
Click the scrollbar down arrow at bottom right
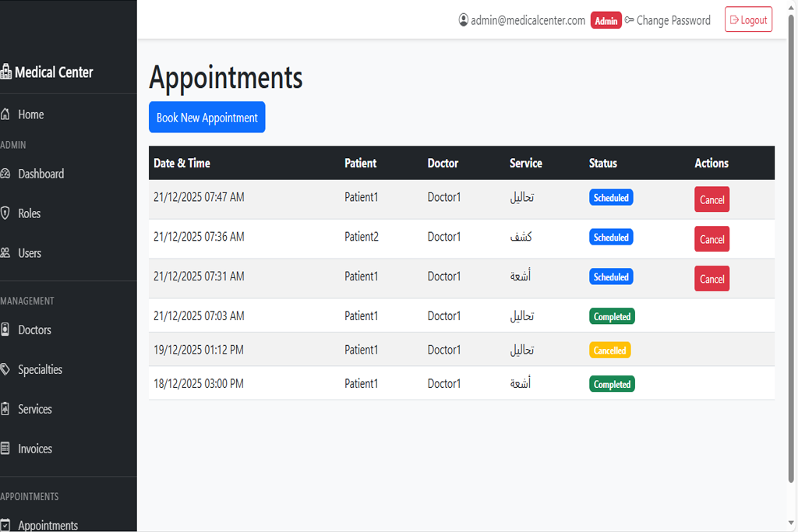[793, 524]
